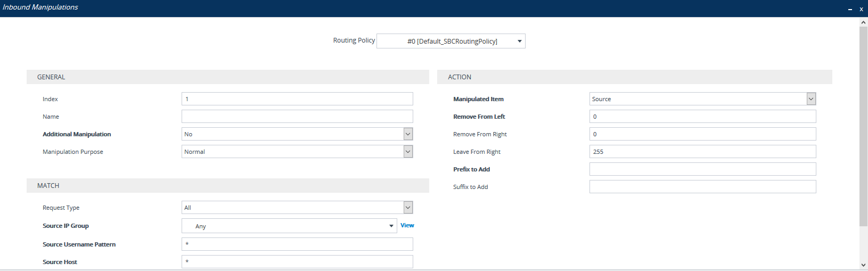Image resolution: width=868 pixels, height=271 pixels.
Task: Focus the Remove From Right field
Action: click(702, 134)
